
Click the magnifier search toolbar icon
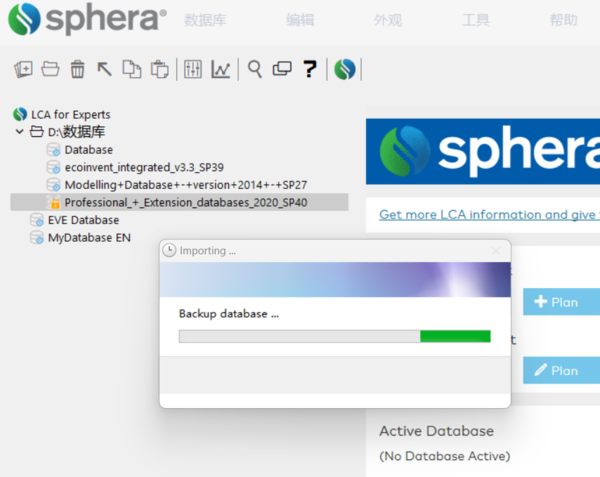tap(254, 69)
